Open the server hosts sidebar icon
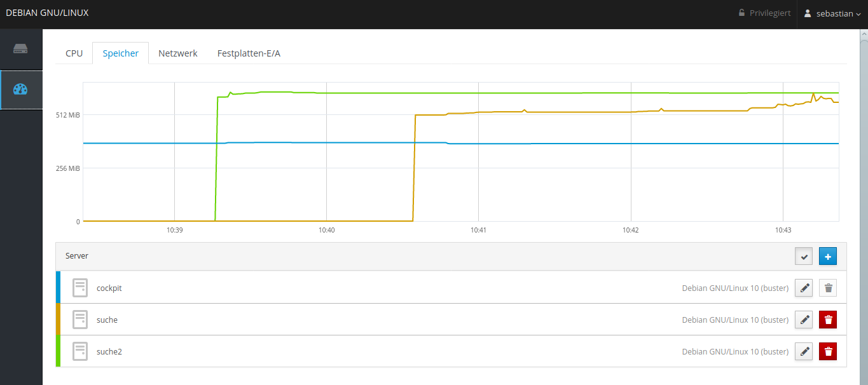The height and width of the screenshot is (385, 868). pos(20,49)
